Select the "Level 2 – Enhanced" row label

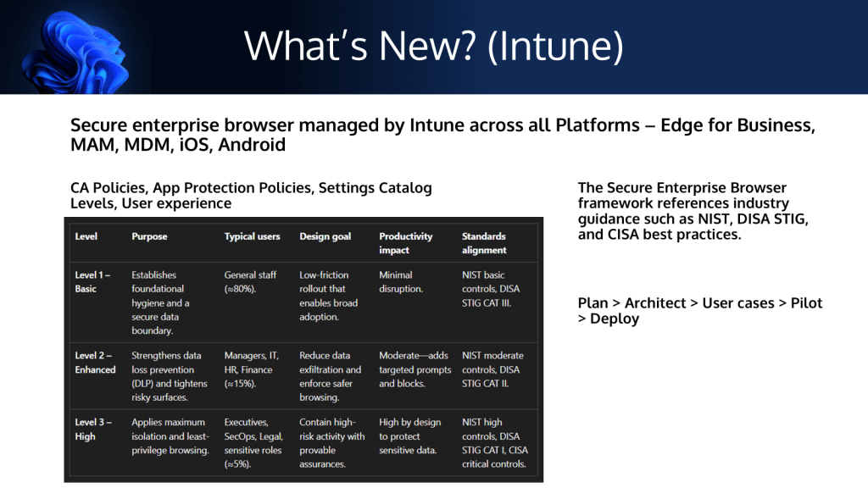(95, 363)
